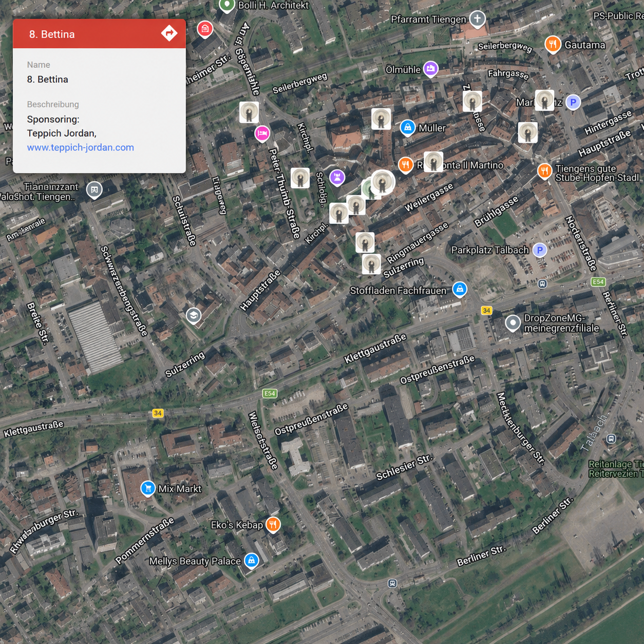Select the Bolli H. Architekt green pin
Viewport: 644px width, 644px height.
(226, 6)
